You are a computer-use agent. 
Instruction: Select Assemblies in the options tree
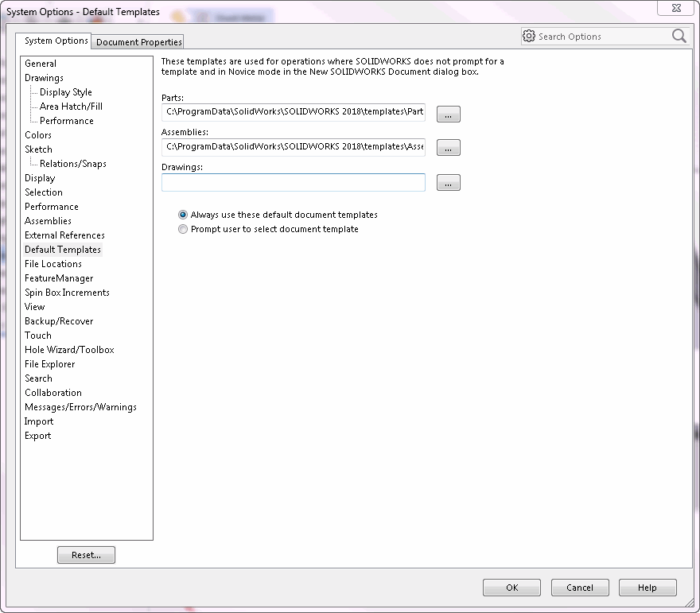48,221
